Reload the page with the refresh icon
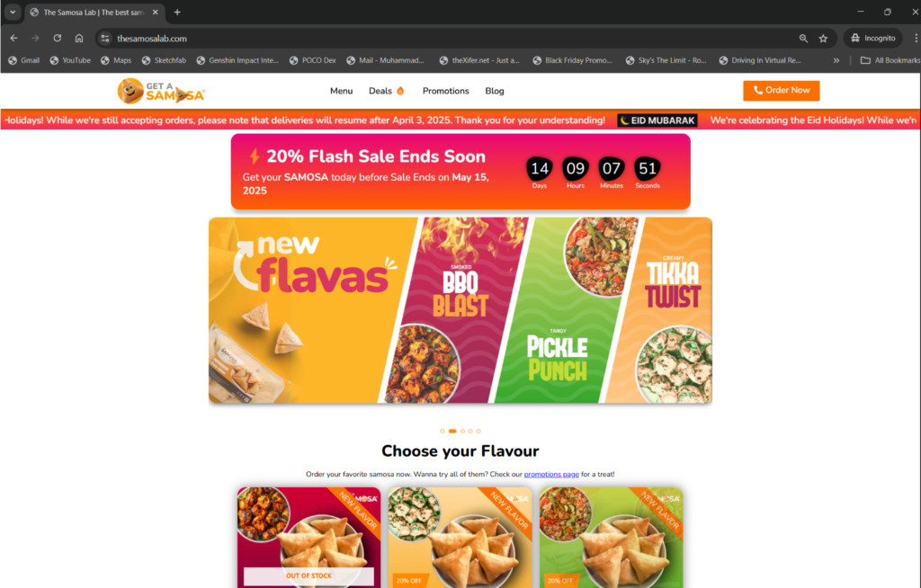921x588 pixels. [57, 38]
